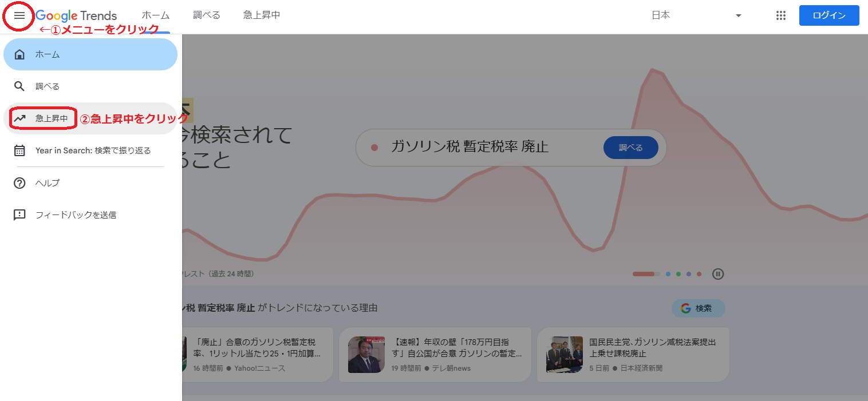
Task: Click the 調べる button on the trending query
Action: click(x=630, y=147)
